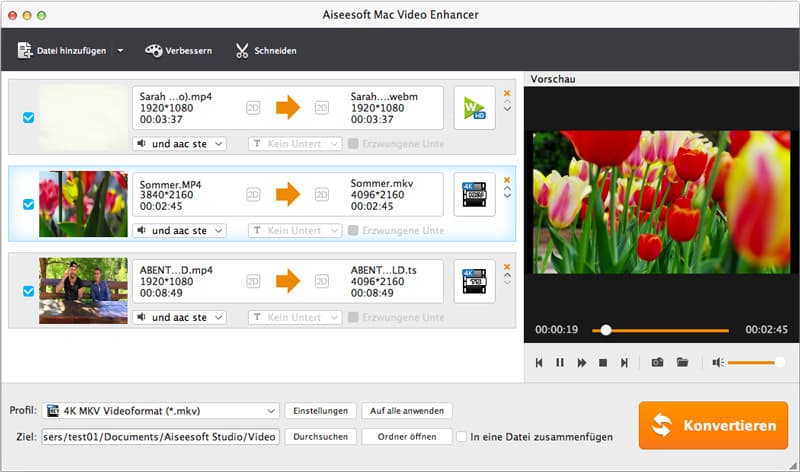
Task: Click the preview elapsed time 00:00:19
Action: tap(557, 330)
